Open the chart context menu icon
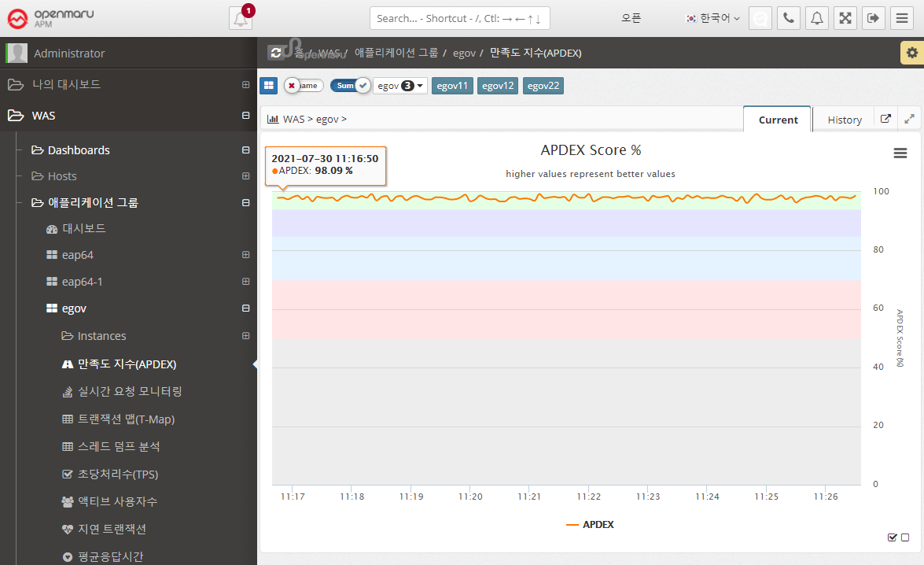 click(x=900, y=153)
